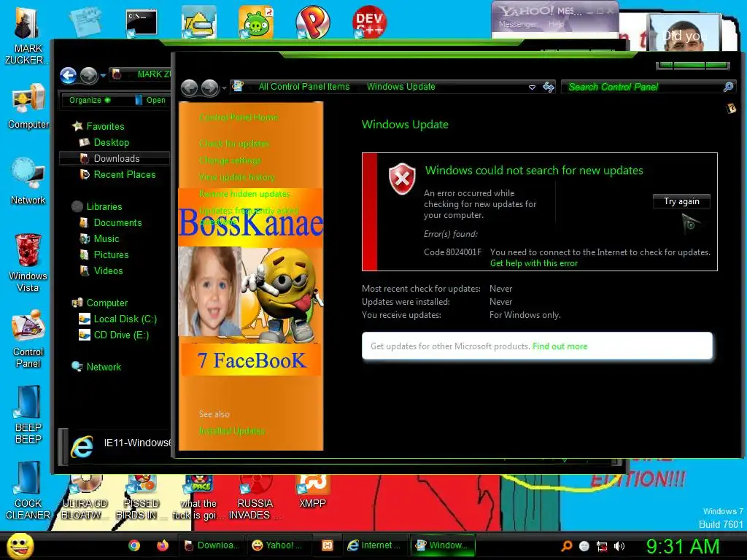Launch Firefox from the taskbar
Image resolution: width=747 pixels, height=560 pixels.
pyautogui.click(x=163, y=545)
